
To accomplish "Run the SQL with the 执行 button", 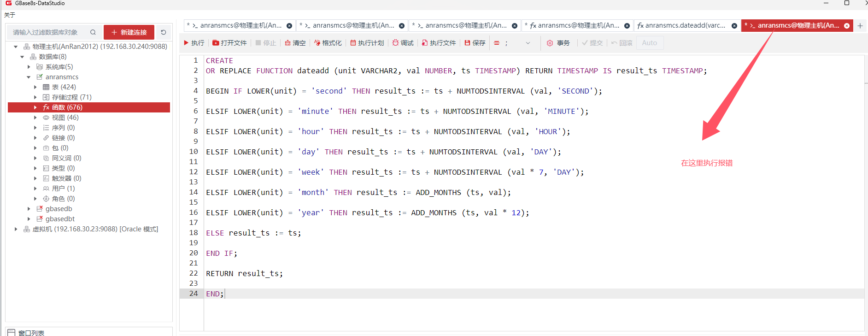I will tap(194, 43).
